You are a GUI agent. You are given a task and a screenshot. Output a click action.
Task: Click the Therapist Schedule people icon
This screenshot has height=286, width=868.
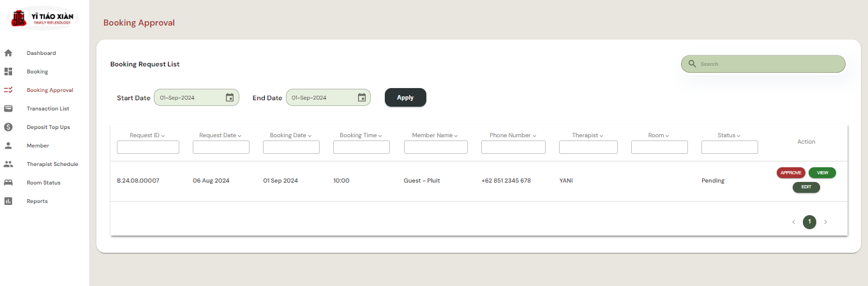8,164
